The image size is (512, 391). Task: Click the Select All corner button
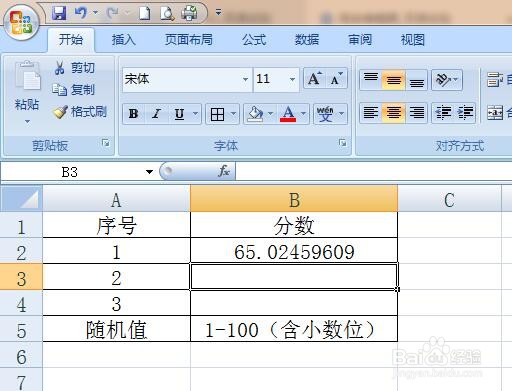[x=21, y=199]
